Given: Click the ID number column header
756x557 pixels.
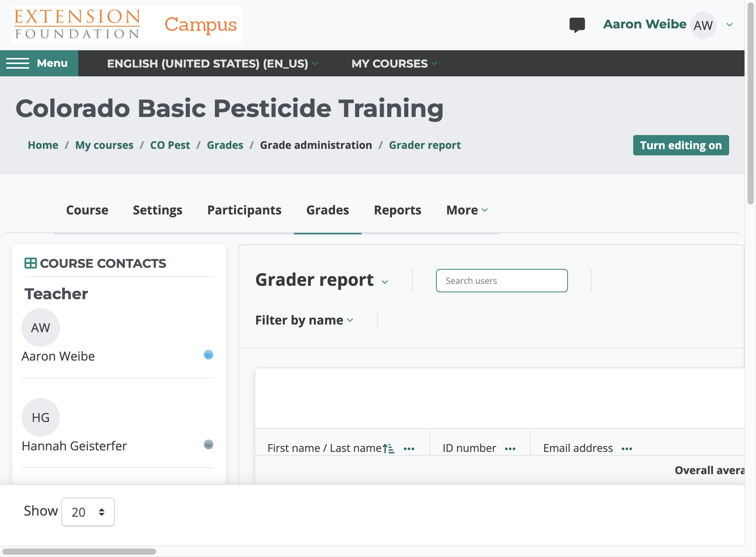Looking at the screenshot, I should coord(469,448).
